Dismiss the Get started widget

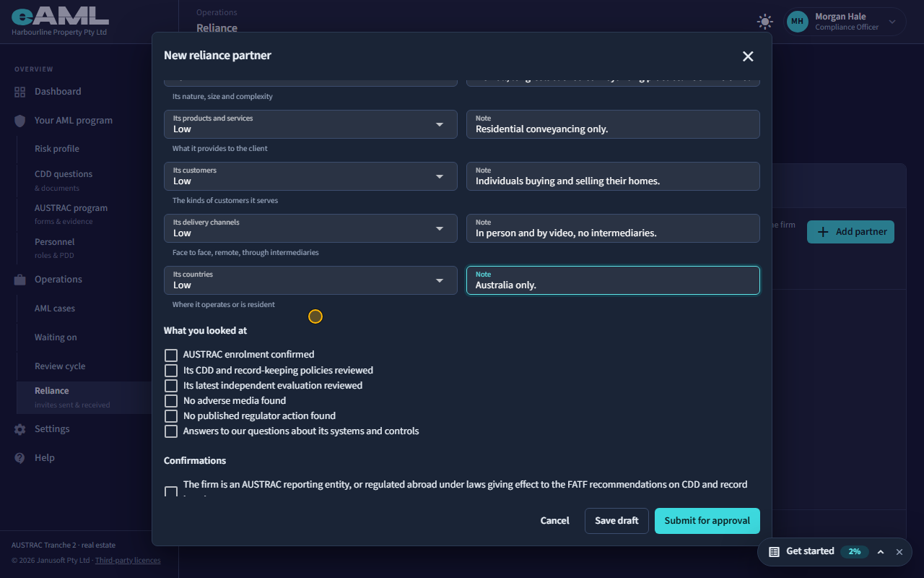tap(899, 552)
